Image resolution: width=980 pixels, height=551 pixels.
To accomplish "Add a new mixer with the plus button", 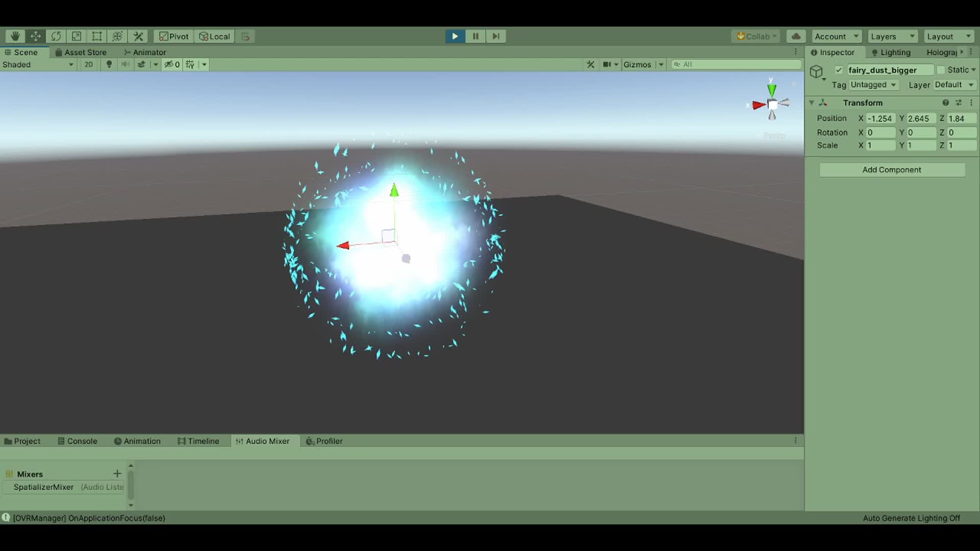I will pyautogui.click(x=116, y=473).
